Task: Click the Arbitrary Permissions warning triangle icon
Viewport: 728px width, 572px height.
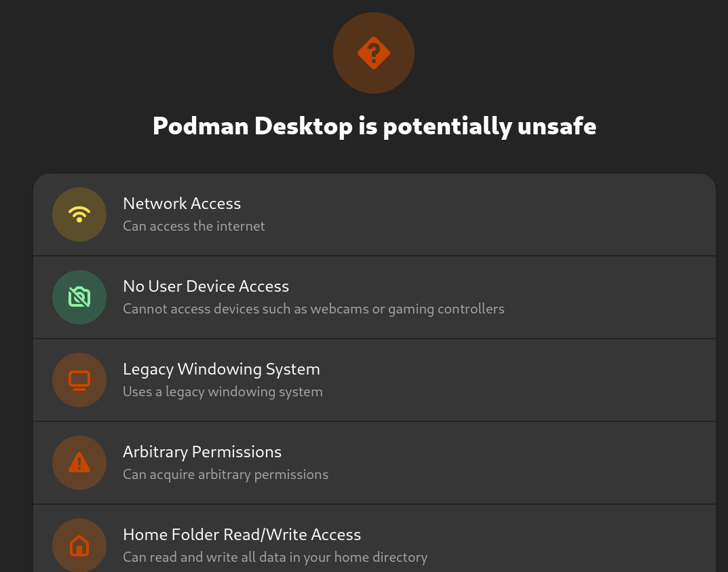Action: click(79, 463)
